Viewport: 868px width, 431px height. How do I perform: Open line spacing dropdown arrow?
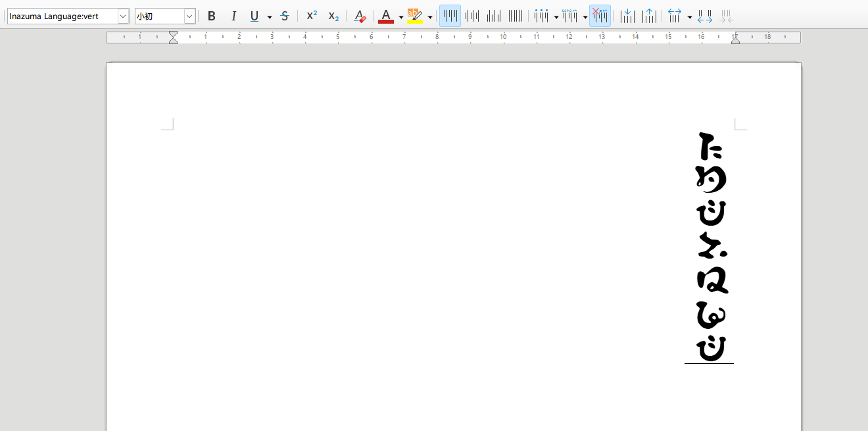coord(689,16)
